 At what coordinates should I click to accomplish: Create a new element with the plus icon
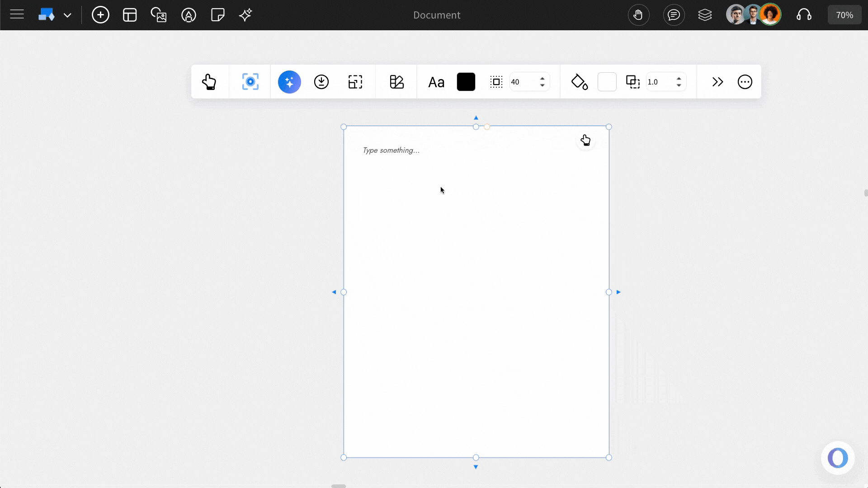[100, 15]
